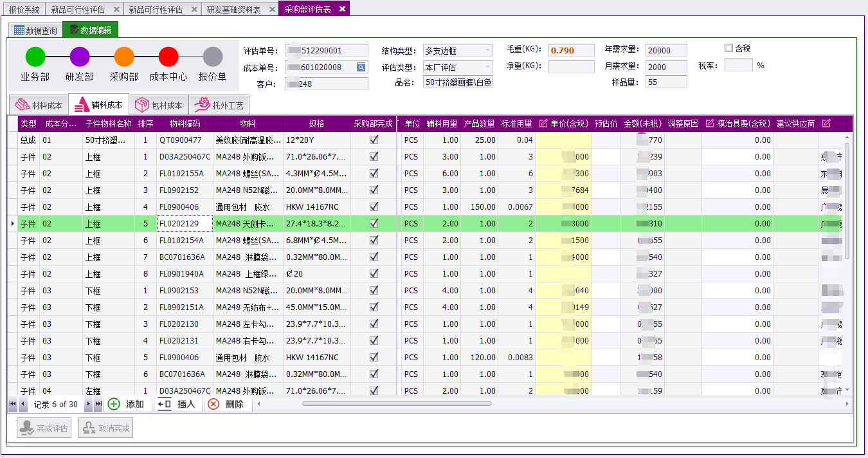
Task: Select cell FL0902151A in 物料编码 column
Action: coord(185,307)
